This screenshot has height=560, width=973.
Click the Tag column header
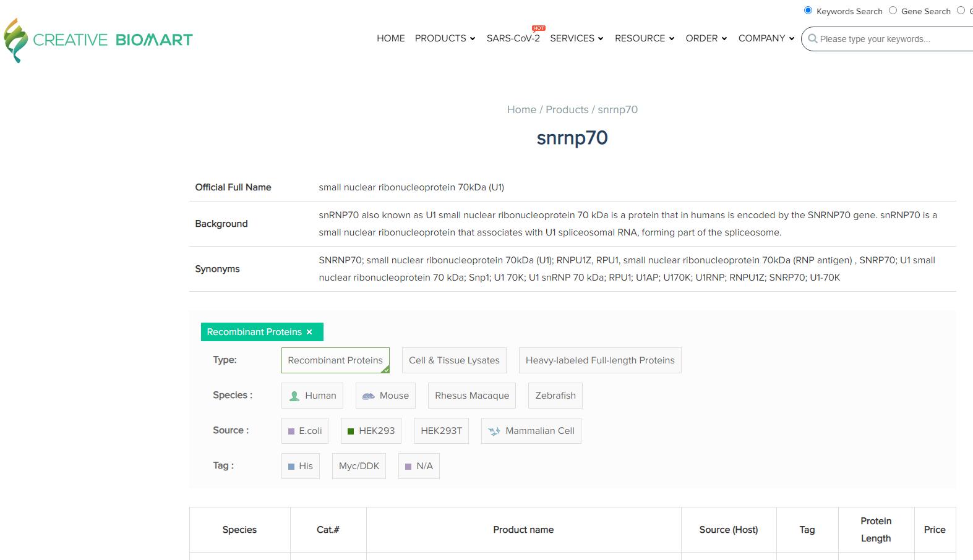click(807, 530)
